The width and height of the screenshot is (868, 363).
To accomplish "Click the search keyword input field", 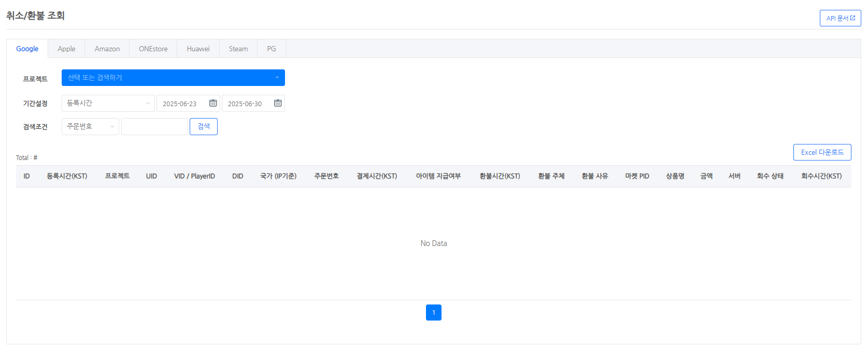I will [x=154, y=126].
